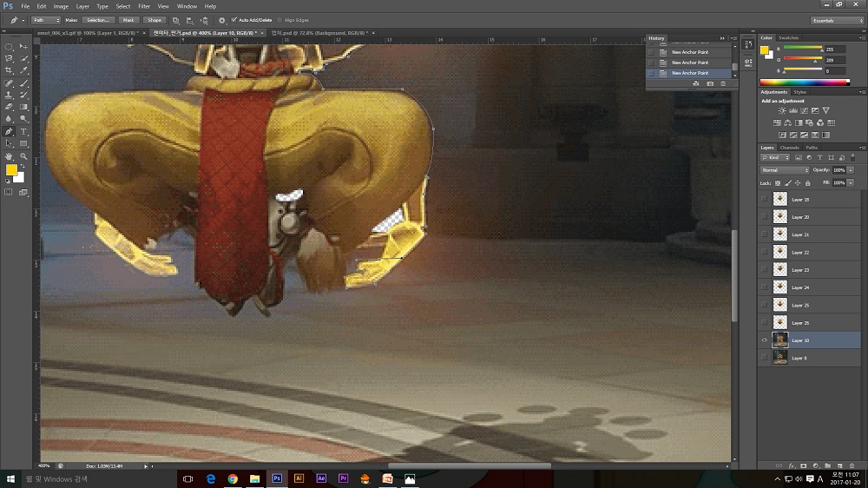Select the Lasso tool
Image resolution: width=868 pixels, height=488 pixels.
[9, 58]
